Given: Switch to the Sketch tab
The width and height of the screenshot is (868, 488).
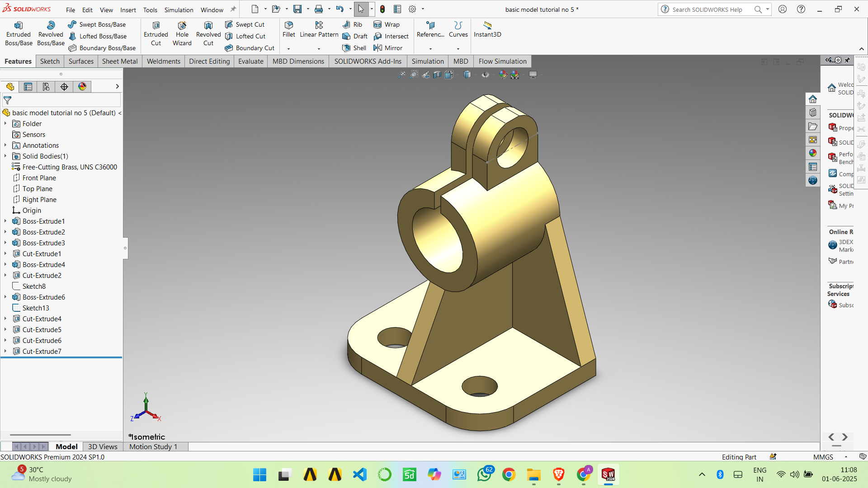Looking at the screenshot, I should (x=50, y=61).
